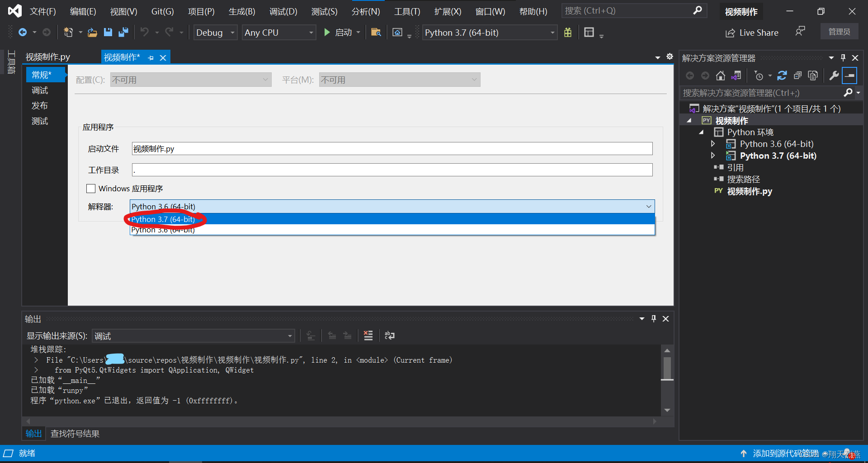Click the green start debugging play icon

coord(327,32)
